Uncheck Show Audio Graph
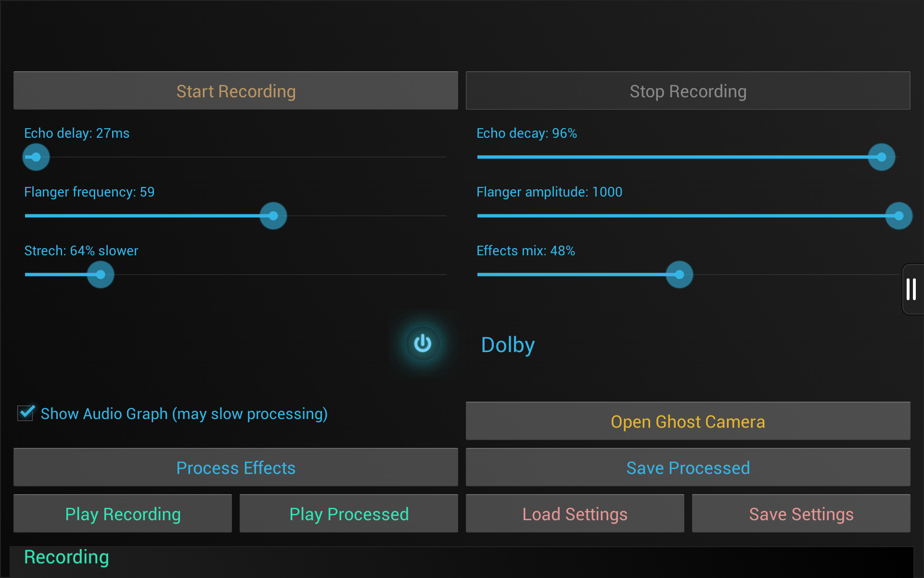 click(x=26, y=413)
